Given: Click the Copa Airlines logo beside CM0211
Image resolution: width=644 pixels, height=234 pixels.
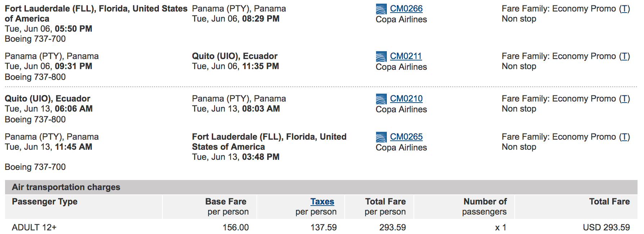Looking at the screenshot, I should point(381,57).
